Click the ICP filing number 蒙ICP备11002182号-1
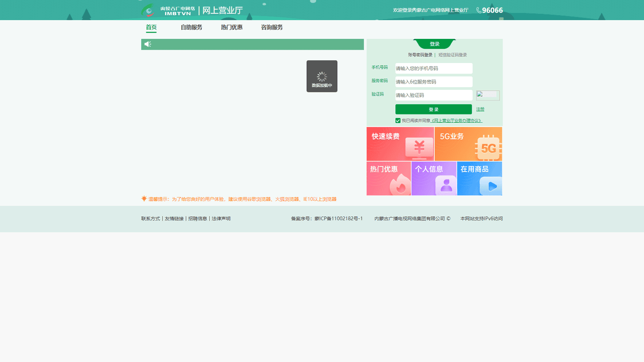 (339, 219)
